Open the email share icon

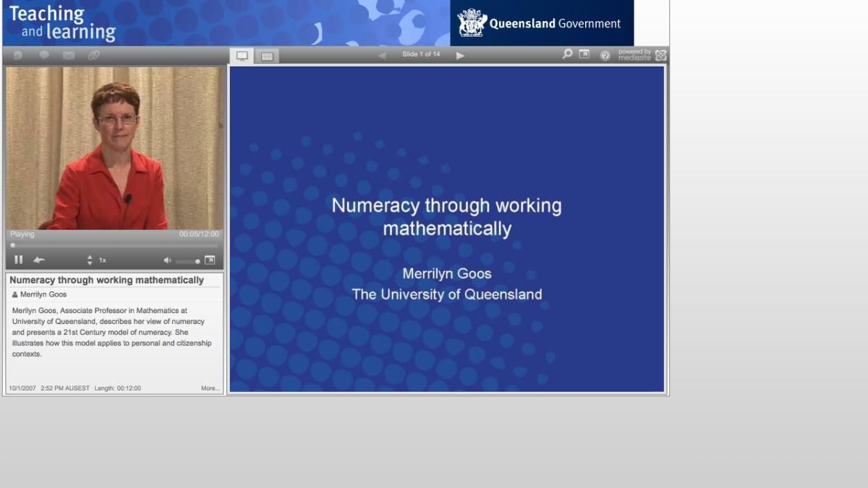[67, 55]
